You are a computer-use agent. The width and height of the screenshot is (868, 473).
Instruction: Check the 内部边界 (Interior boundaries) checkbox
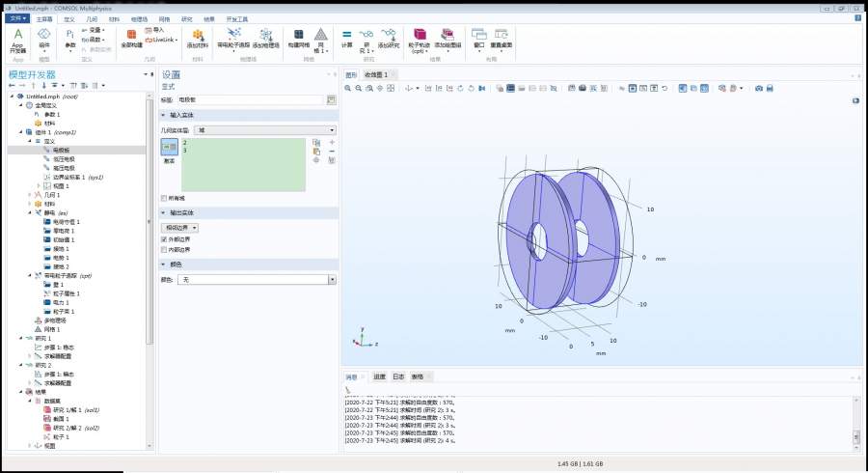coord(164,249)
